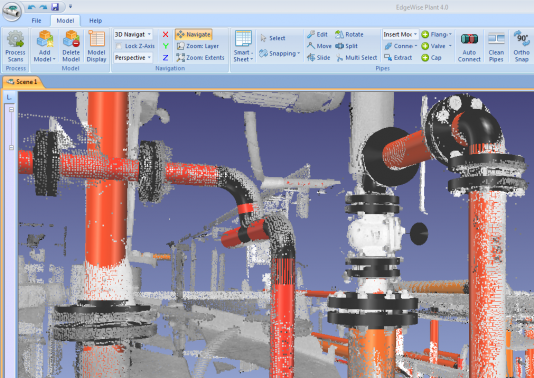
Task: Click the vertical slider on the scene's left edge
Action: pos(11,128)
